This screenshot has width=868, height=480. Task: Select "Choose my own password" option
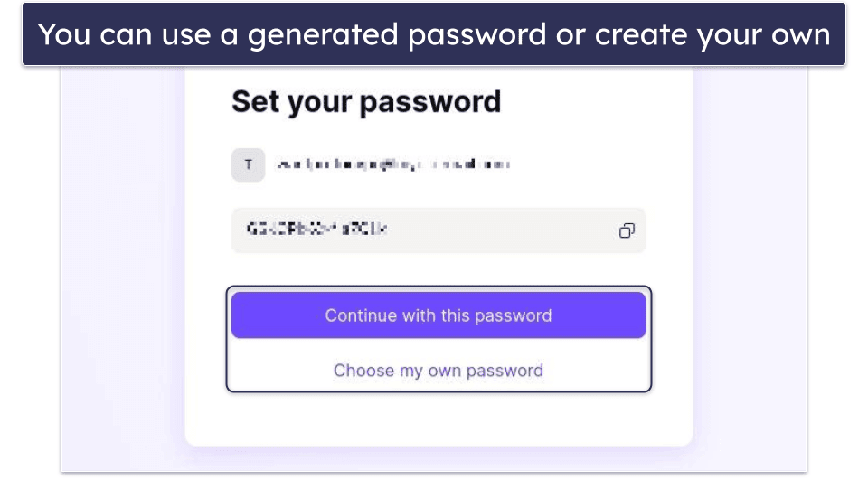pos(439,371)
